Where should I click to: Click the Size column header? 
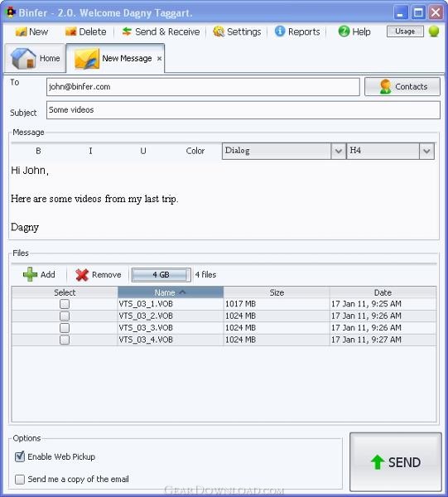277,292
